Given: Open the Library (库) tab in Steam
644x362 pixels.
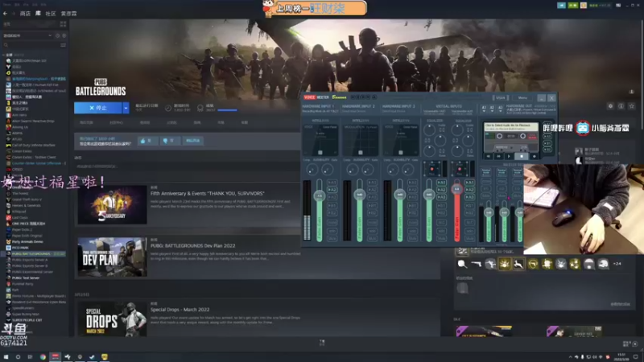Looking at the screenshot, I should tap(38, 14).
